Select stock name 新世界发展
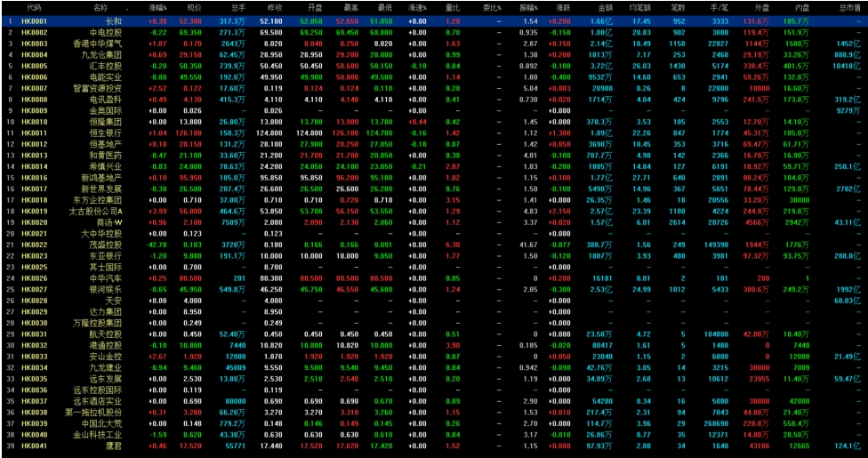 click(x=101, y=189)
